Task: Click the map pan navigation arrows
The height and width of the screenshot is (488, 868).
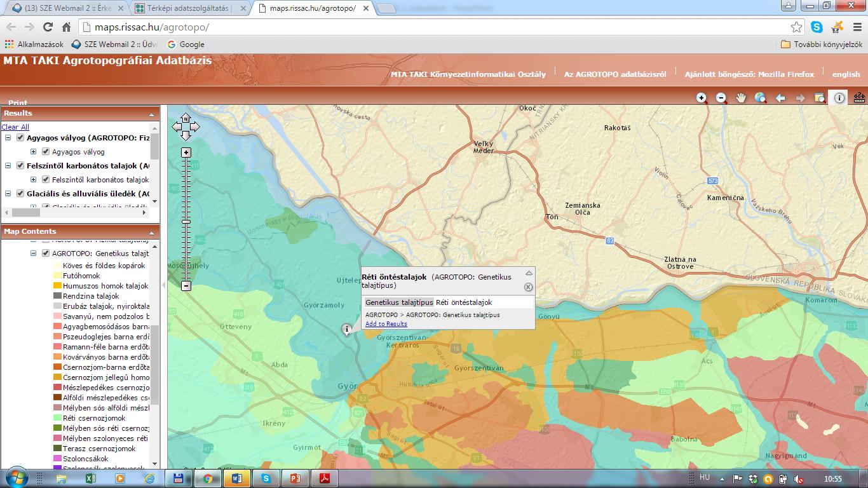Action: click(186, 126)
